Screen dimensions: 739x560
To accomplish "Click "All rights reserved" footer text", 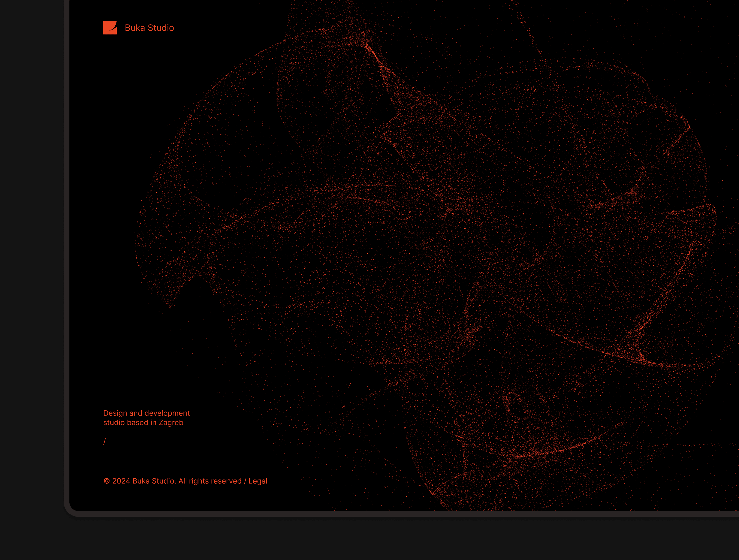I will (x=210, y=481).
